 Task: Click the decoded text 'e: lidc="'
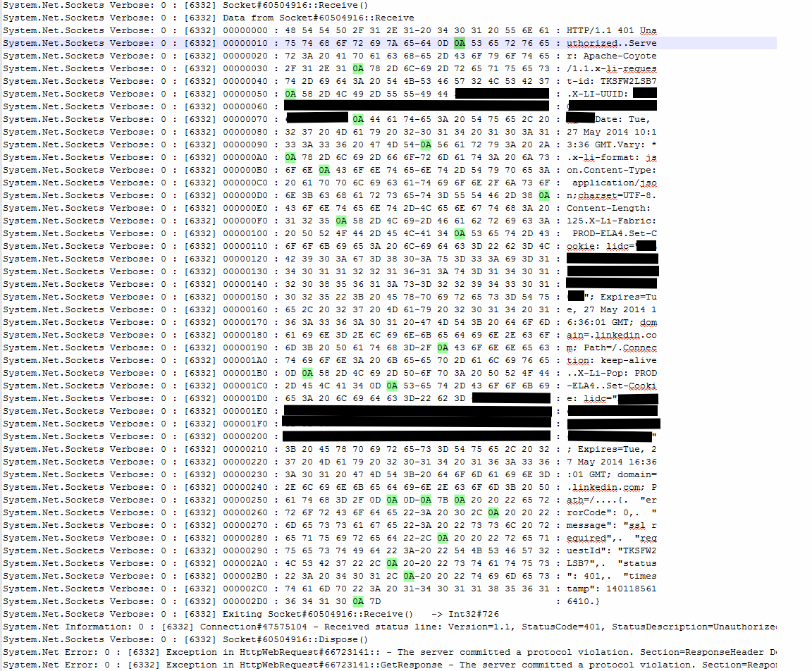[x=591, y=398]
